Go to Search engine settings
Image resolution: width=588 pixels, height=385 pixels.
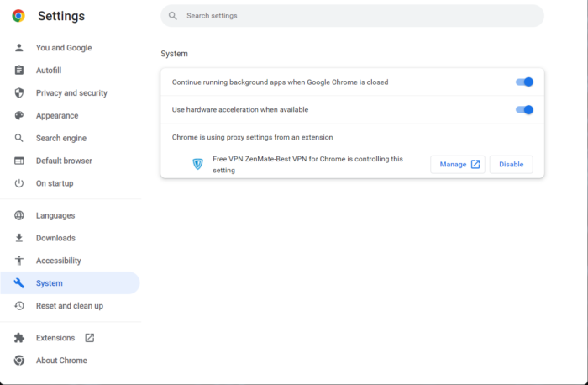(x=61, y=138)
